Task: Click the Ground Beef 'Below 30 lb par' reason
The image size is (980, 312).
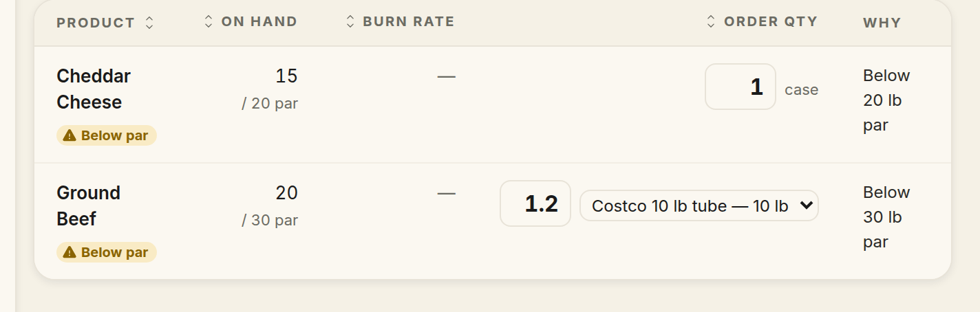Action: click(886, 217)
